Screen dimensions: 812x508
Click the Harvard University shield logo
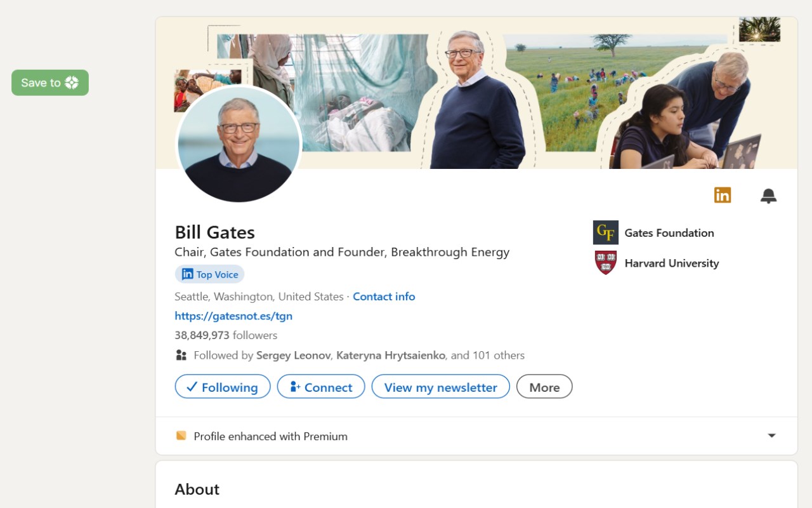click(605, 263)
